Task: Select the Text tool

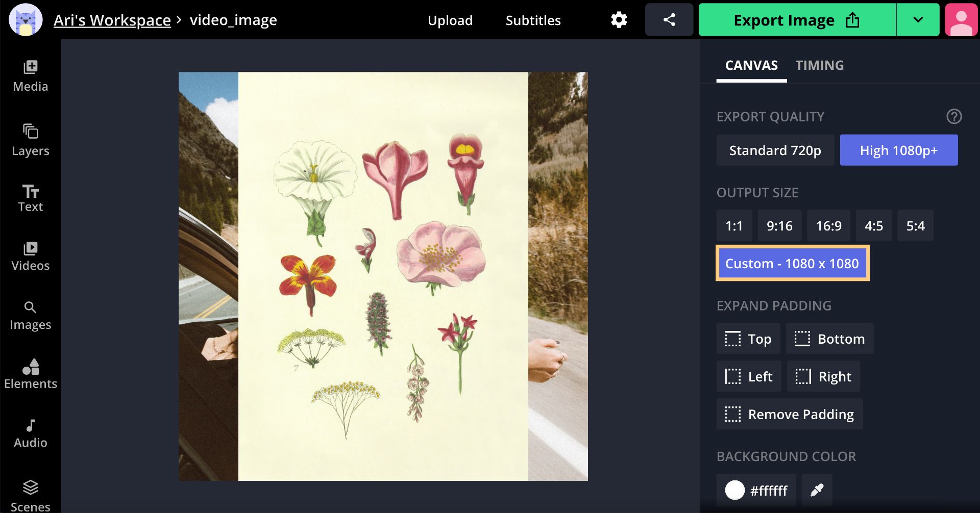Action: point(31,198)
